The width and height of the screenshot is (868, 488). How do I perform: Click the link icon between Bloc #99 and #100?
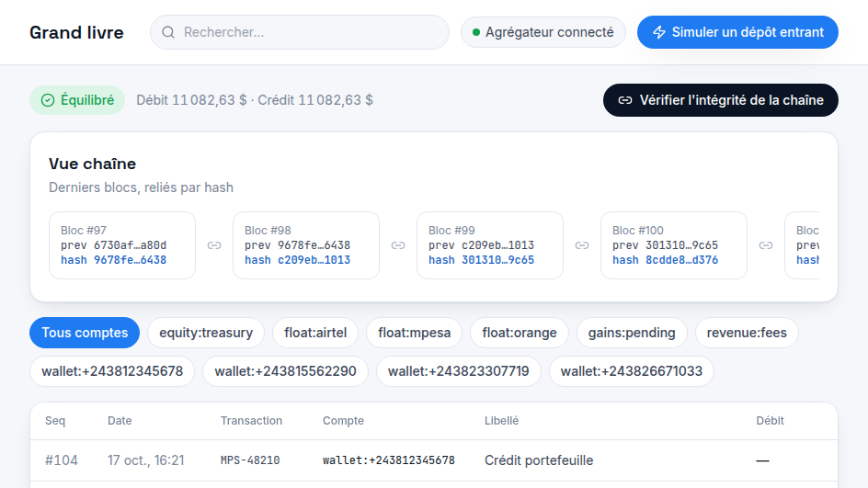582,245
